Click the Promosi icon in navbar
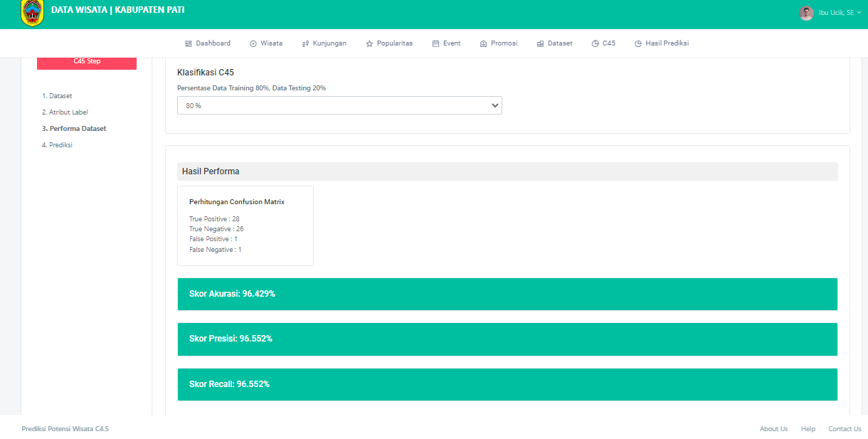The image size is (868, 439). (483, 43)
